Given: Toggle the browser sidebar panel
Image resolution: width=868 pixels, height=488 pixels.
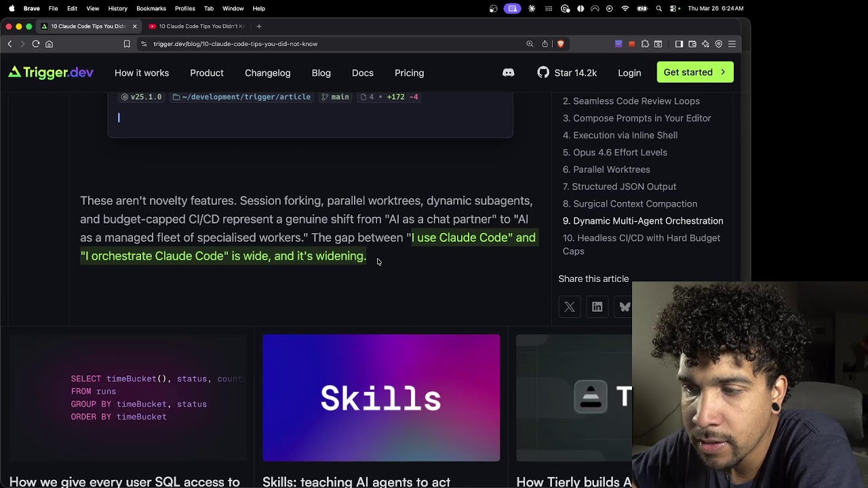Looking at the screenshot, I should [679, 44].
